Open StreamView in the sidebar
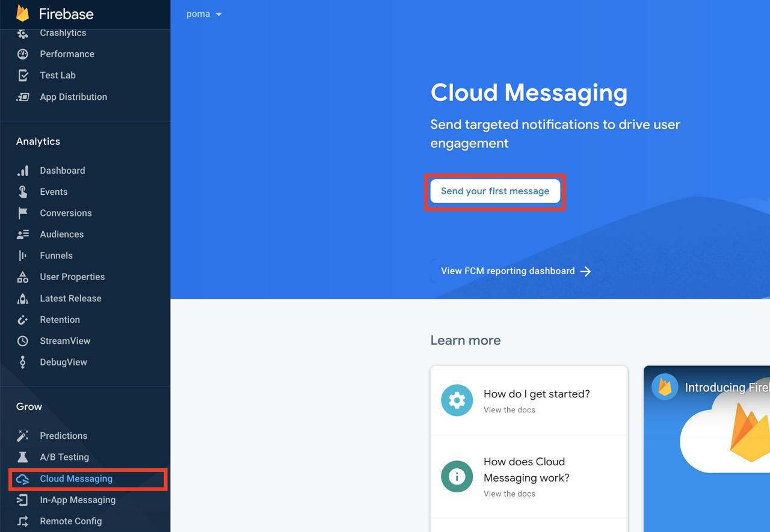Viewport: 770px width, 532px height. point(65,341)
